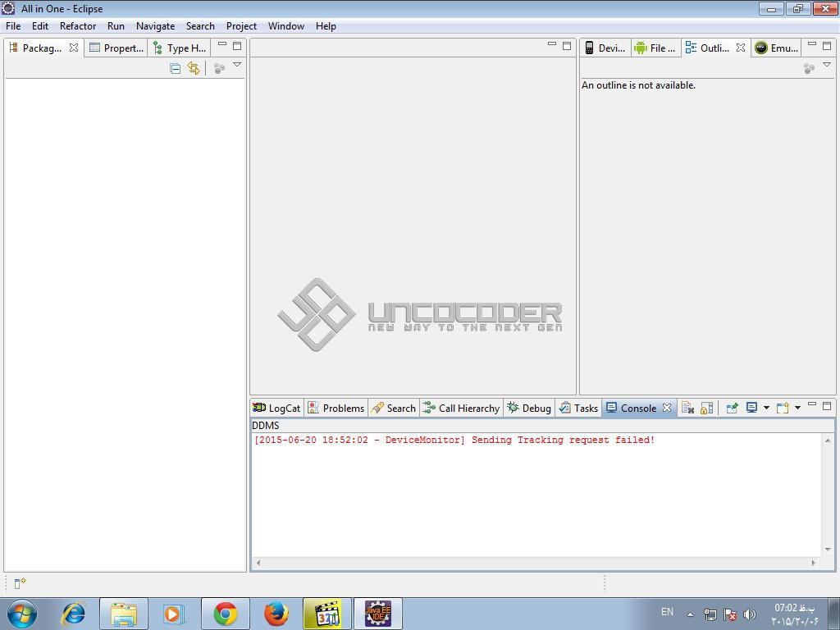Click the 'An outline is not available.' text
Image resolution: width=840 pixels, height=630 pixels.
pos(638,85)
